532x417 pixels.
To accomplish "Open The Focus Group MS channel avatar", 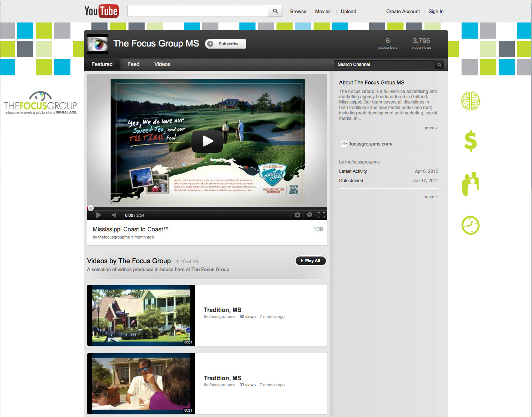I will 97,44.
